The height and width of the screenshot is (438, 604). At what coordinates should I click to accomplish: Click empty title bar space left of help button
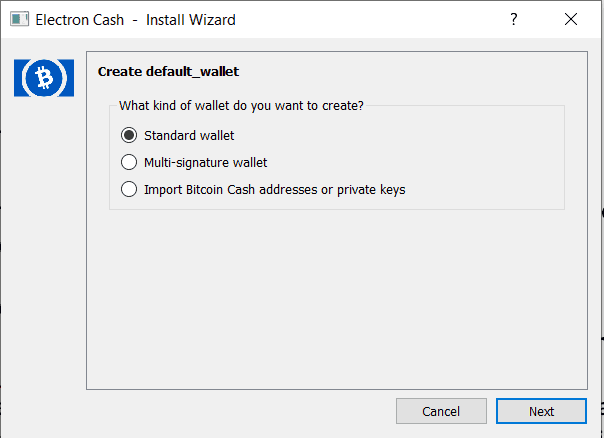pyautogui.click(x=380, y=20)
